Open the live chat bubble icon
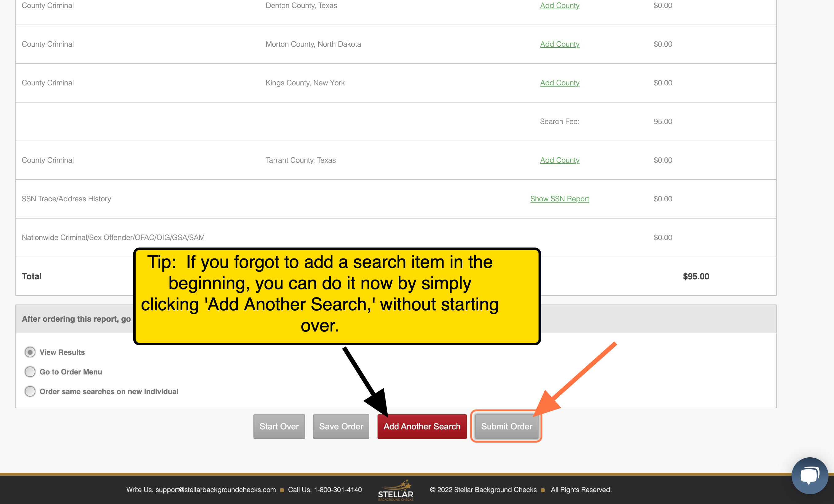Viewport: 834px width, 504px height. pyautogui.click(x=810, y=475)
